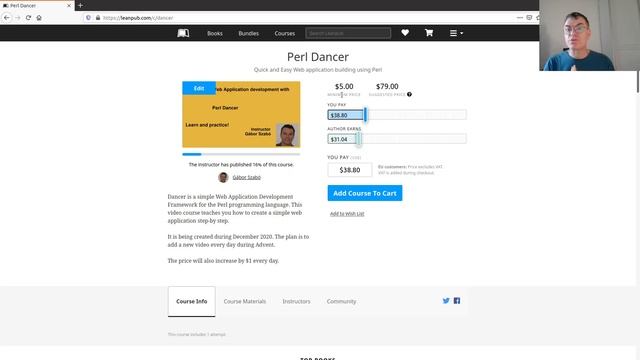Reload the page with the refresh icon
The width and height of the screenshot is (640, 360).
(x=28, y=18)
